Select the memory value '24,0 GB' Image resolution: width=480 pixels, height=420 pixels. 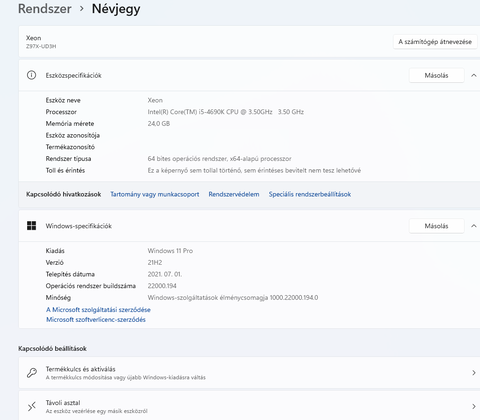click(159, 124)
